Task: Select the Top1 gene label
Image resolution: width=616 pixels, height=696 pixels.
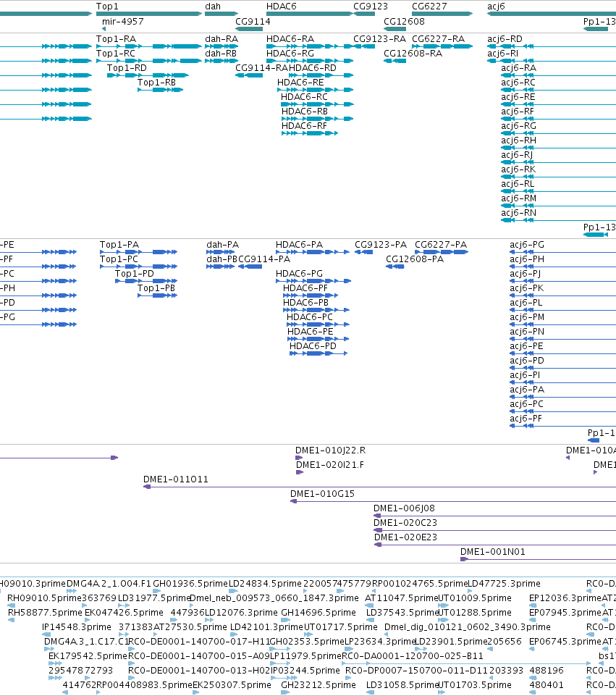Action: tap(107, 7)
